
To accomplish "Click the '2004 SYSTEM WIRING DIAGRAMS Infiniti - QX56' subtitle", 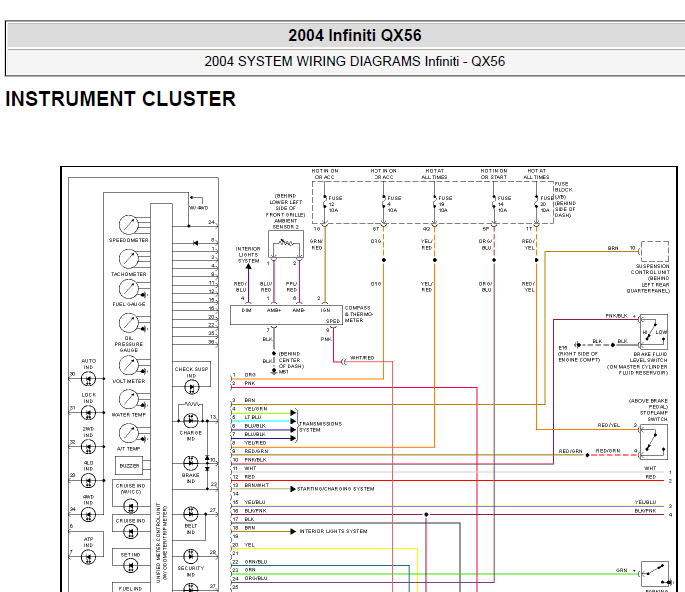I will 355,61.
